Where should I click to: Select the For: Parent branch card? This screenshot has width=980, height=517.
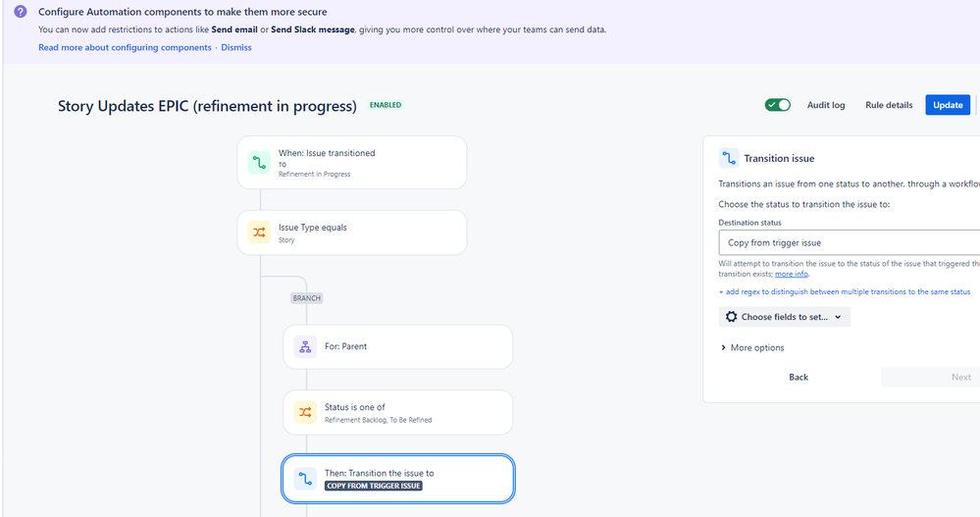point(398,346)
